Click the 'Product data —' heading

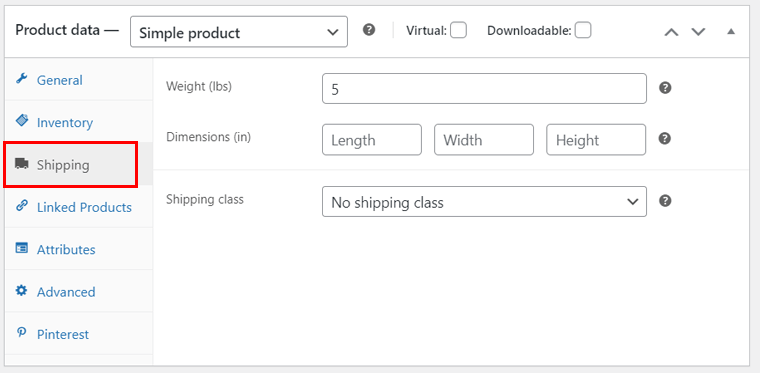67,30
